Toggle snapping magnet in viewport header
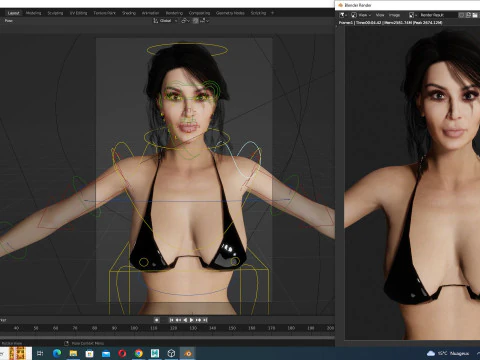This screenshot has width=480, height=360. [x=195, y=21]
